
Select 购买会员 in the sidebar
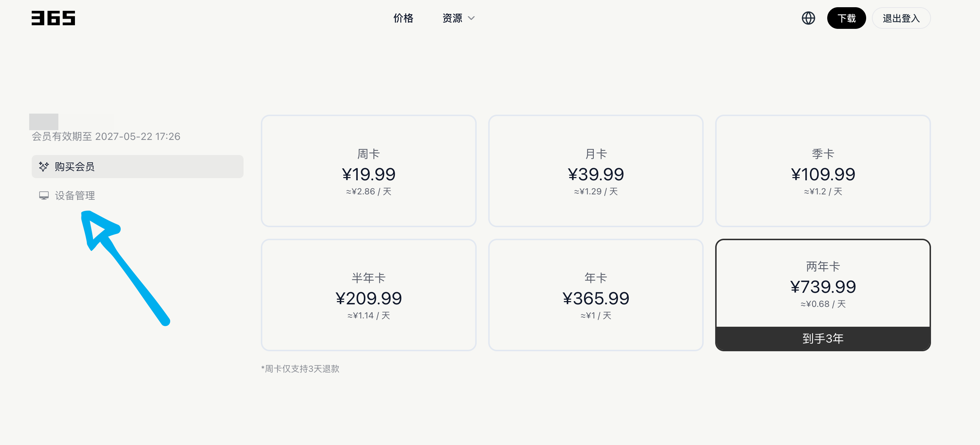137,166
